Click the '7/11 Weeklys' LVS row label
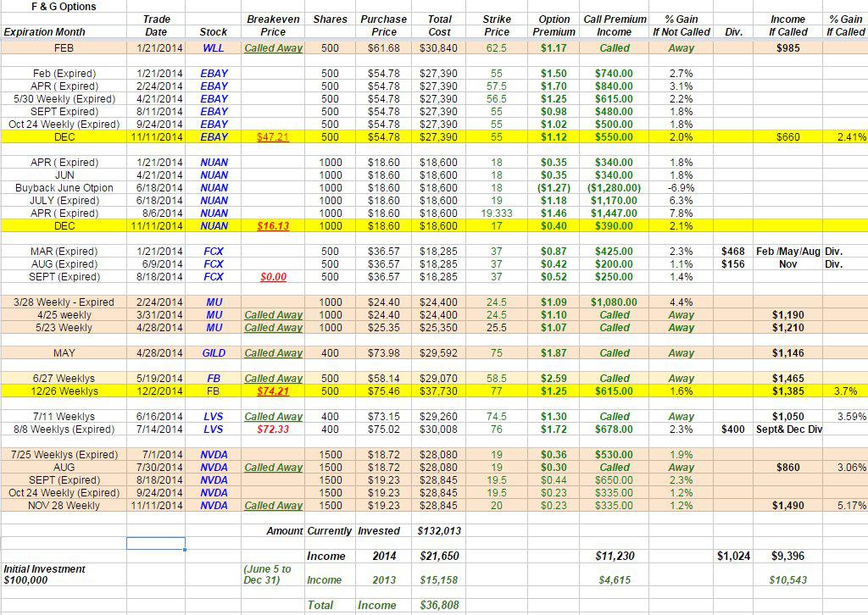This screenshot has width=868, height=615. (x=64, y=417)
